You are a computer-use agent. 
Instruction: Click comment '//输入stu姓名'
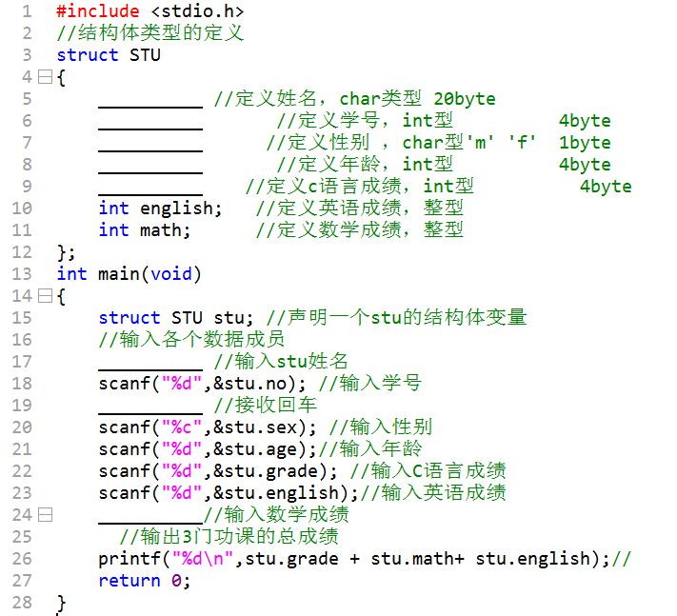point(281,361)
